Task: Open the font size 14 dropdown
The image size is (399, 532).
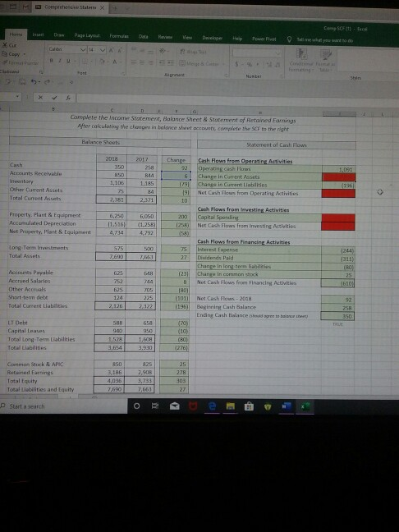Action: 103,50
